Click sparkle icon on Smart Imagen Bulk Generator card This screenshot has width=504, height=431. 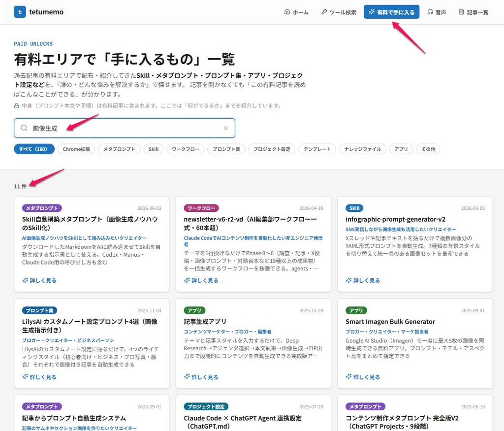(x=348, y=376)
